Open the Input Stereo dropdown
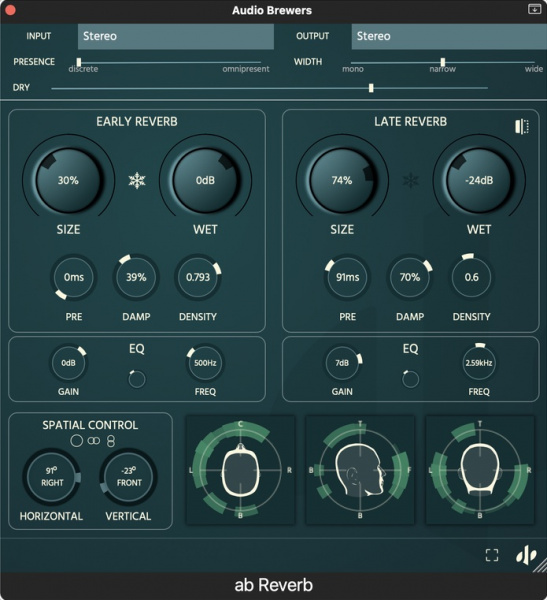 [x=176, y=36]
